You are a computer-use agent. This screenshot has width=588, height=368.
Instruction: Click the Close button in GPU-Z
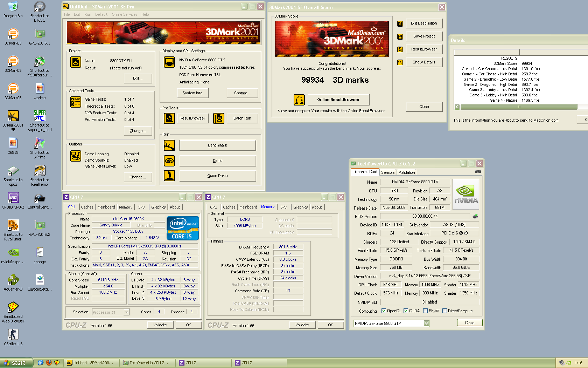click(470, 323)
